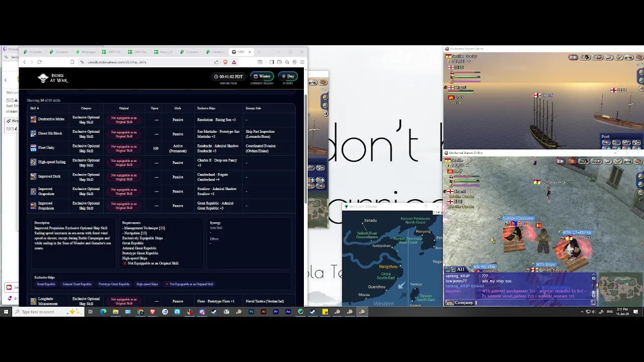This screenshot has width=644, height=362.
Task: Sort table by the Category column header
Action: point(86,108)
